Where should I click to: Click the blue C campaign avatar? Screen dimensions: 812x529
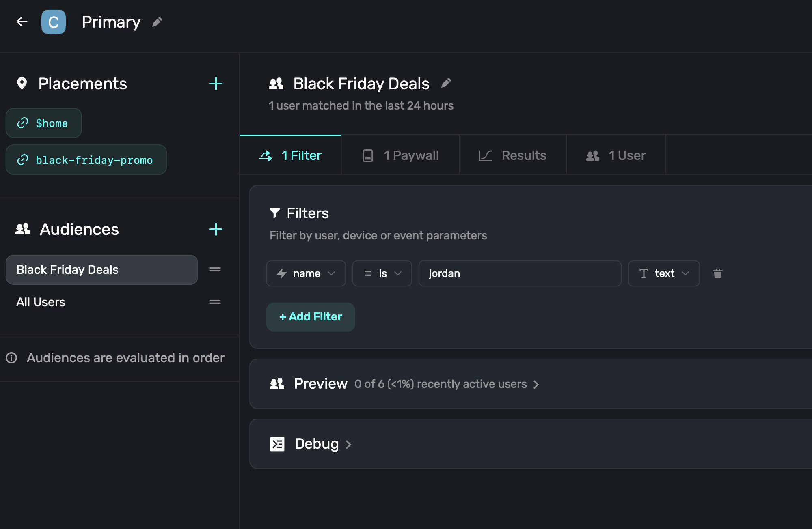pyautogui.click(x=53, y=22)
